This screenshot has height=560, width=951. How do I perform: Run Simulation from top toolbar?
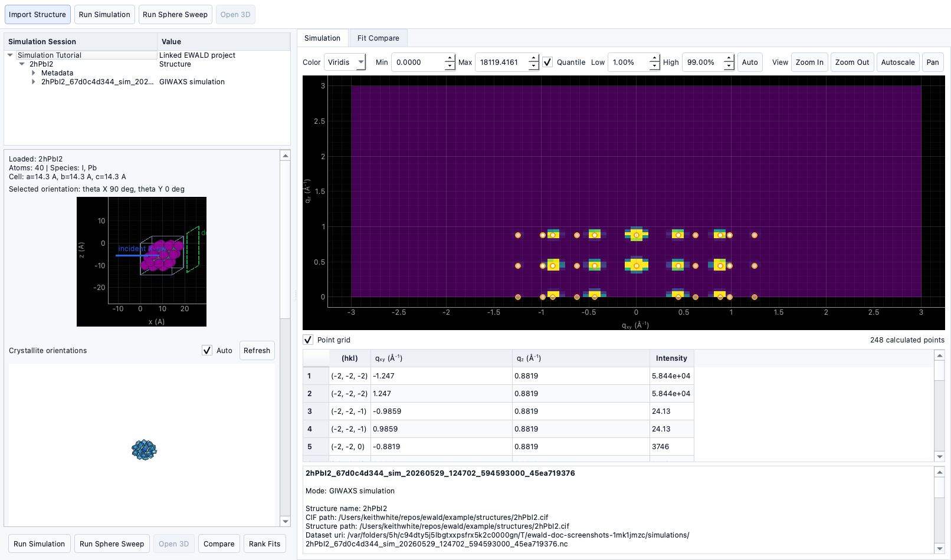pos(104,15)
